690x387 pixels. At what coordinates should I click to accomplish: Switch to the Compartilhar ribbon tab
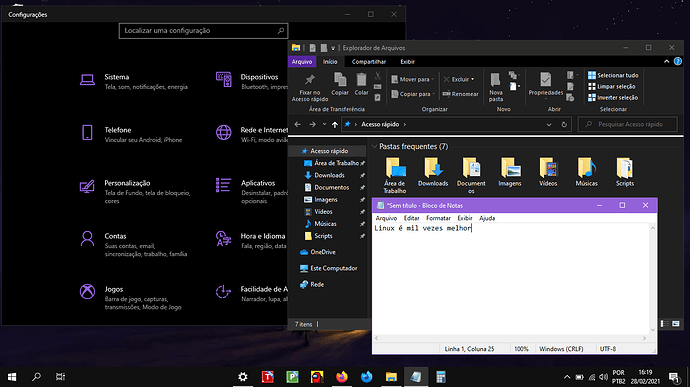click(369, 62)
